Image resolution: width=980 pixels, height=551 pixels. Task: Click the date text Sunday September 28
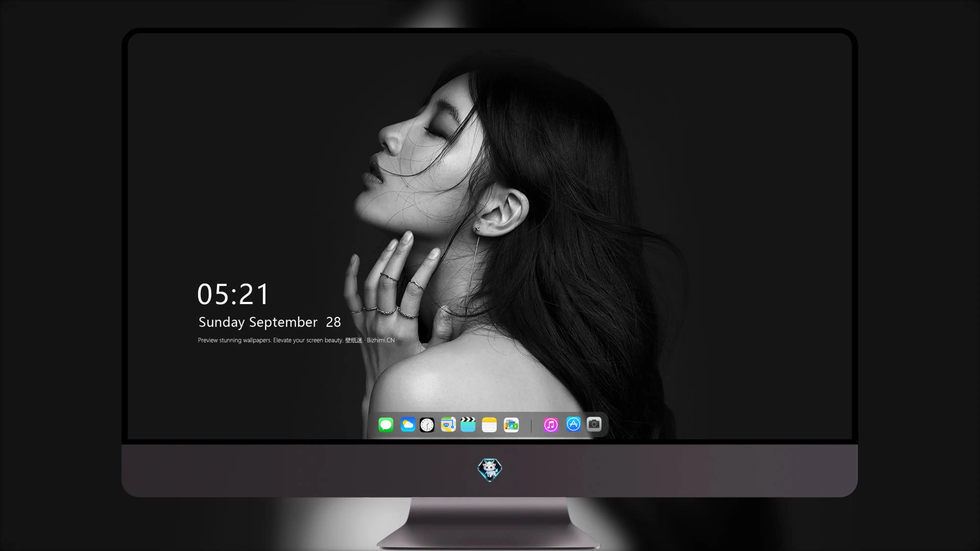[x=269, y=322]
